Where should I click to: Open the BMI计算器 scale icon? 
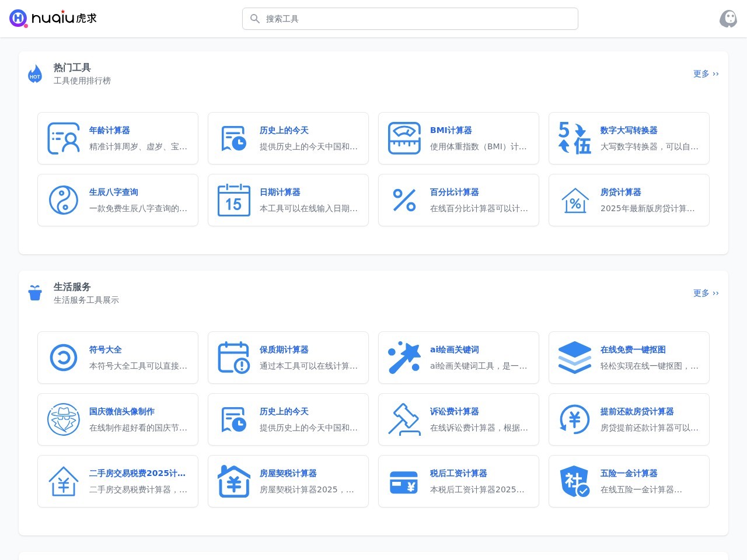[x=404, y=138]
